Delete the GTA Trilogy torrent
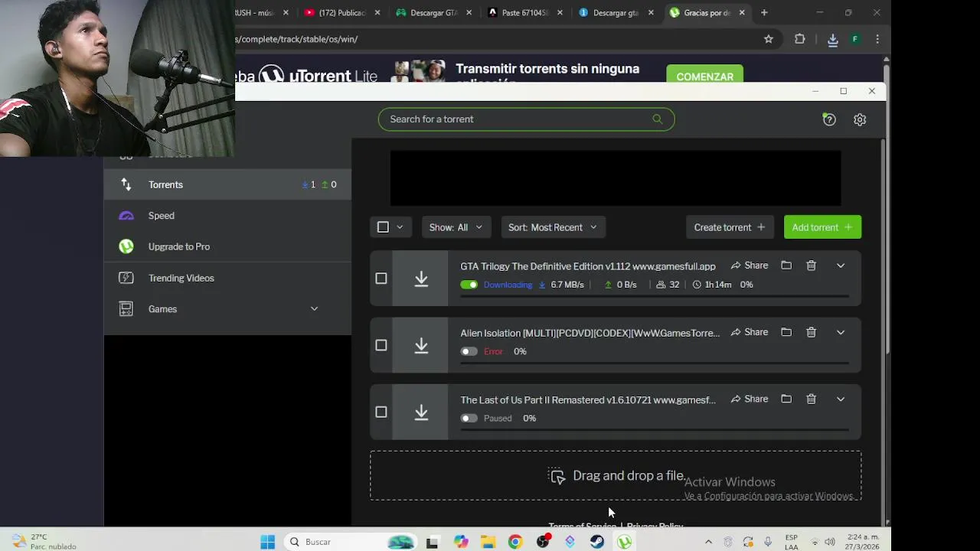This screenshot has height=551, width=980. pyautogui.click(x=811, y=266)
